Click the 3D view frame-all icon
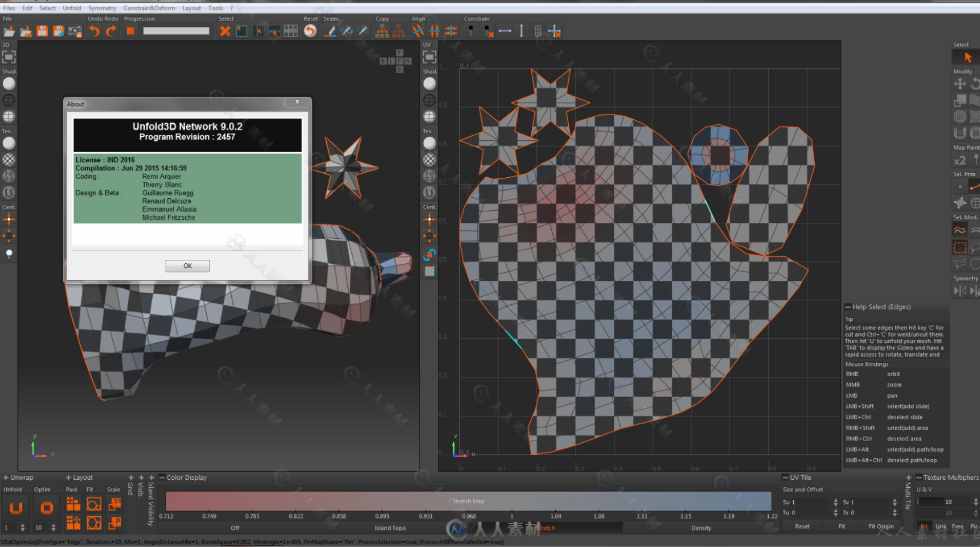Screen dimensions: 980x547 9,57
